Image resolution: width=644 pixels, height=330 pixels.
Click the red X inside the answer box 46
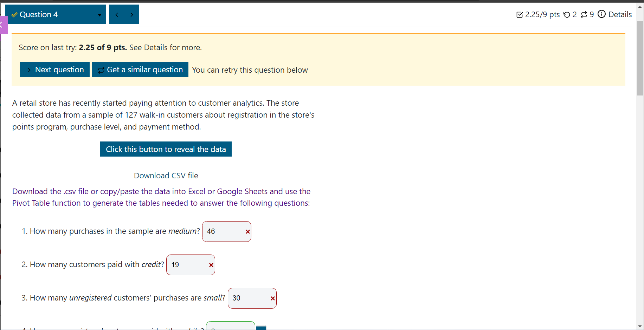point(247,232)
